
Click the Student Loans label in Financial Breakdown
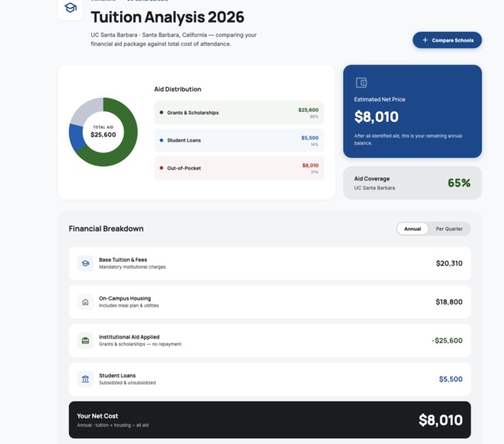coord(118,376)
